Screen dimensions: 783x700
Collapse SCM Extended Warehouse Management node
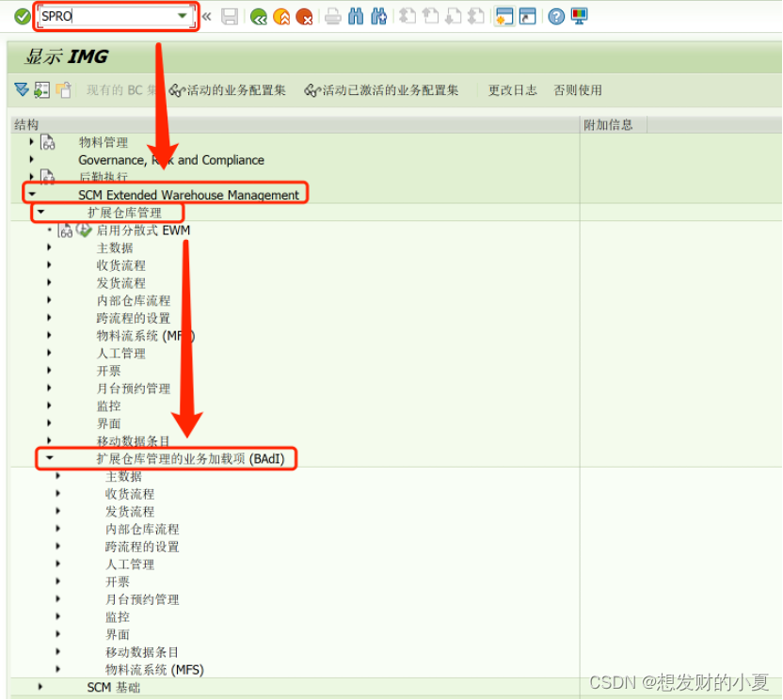[x=32, y=194]
